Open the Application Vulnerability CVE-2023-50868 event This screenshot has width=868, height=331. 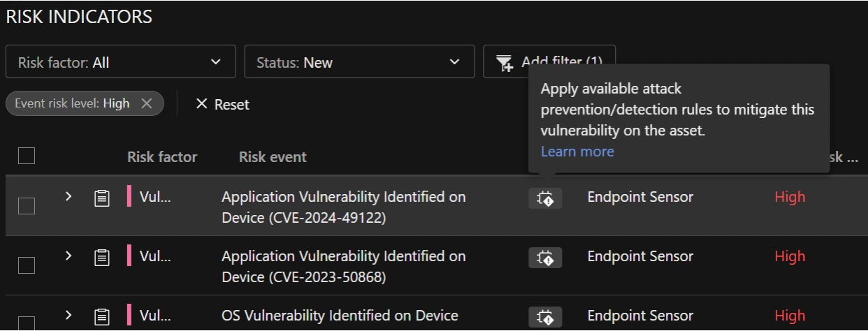point(343,266)
